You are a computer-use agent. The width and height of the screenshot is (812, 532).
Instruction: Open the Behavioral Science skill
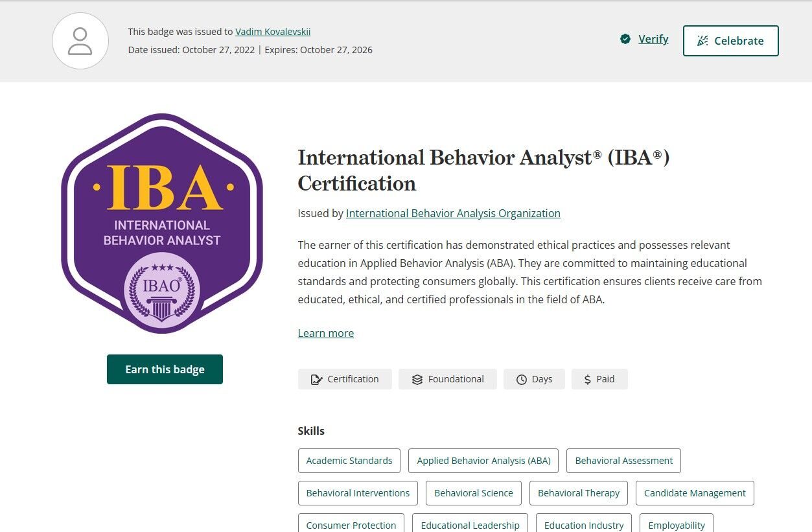coord(474,493)
